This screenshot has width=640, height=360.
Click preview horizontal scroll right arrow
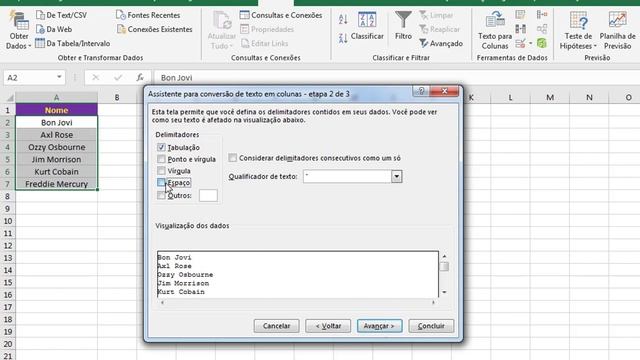[x=433, y=302]
